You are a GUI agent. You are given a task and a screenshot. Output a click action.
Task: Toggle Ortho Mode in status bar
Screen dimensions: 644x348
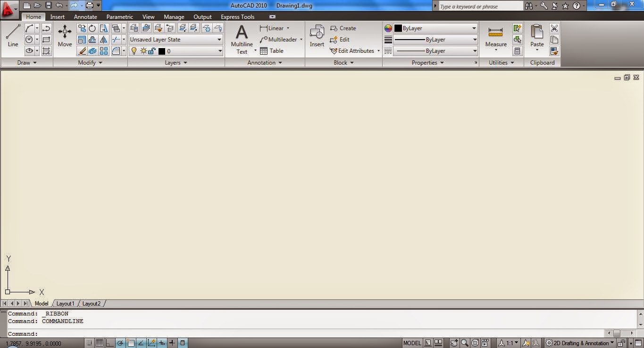(x=110, y=343)
